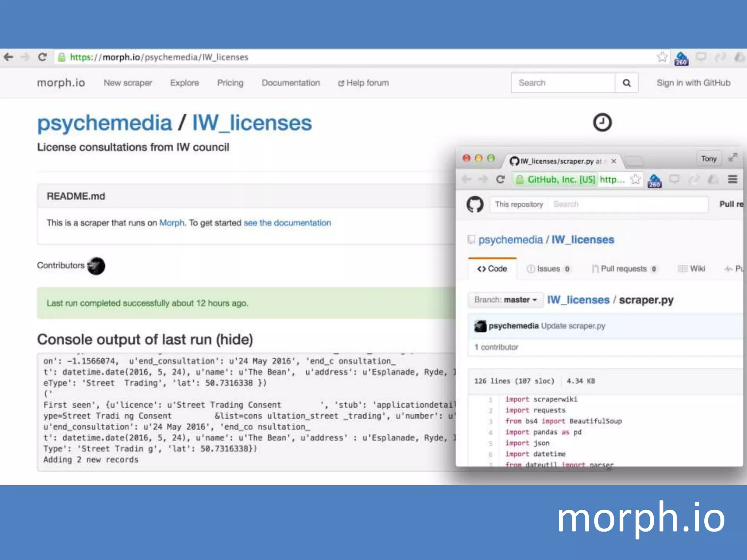The width and height of the screenshot is (747, 560).
Task: Click the forward arrow in morph.io browser
Action: click(x=25, y=57)
